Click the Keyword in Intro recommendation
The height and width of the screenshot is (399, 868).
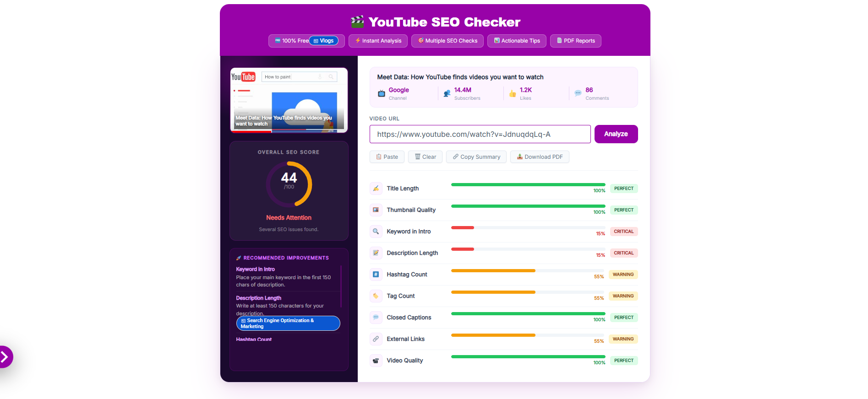(x=287, y=276)
